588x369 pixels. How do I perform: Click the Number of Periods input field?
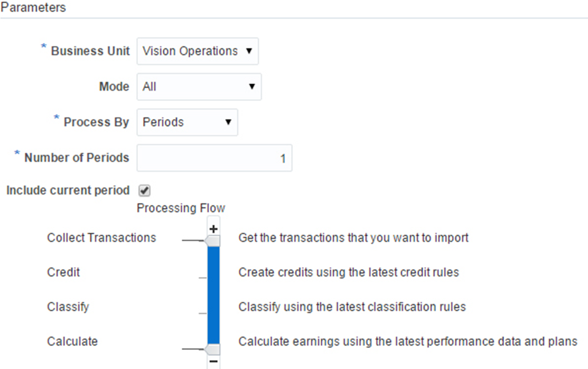pyautogui.click(x=214, y=158)
